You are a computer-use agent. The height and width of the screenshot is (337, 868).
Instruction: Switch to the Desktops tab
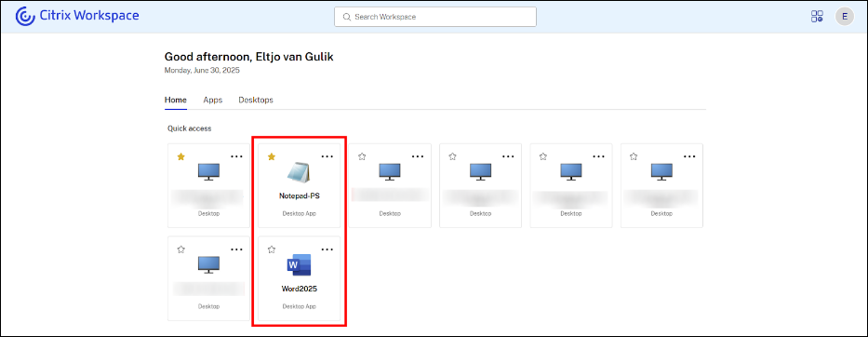(256, 101)
